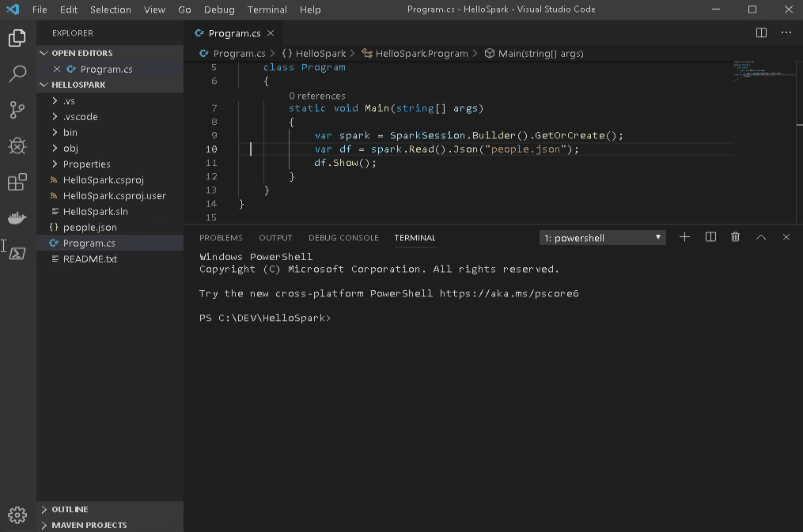Click the pscore6 URL in terminal
Image resolution: width=803 pixels, height=532 pixels.
click(509, 293)
